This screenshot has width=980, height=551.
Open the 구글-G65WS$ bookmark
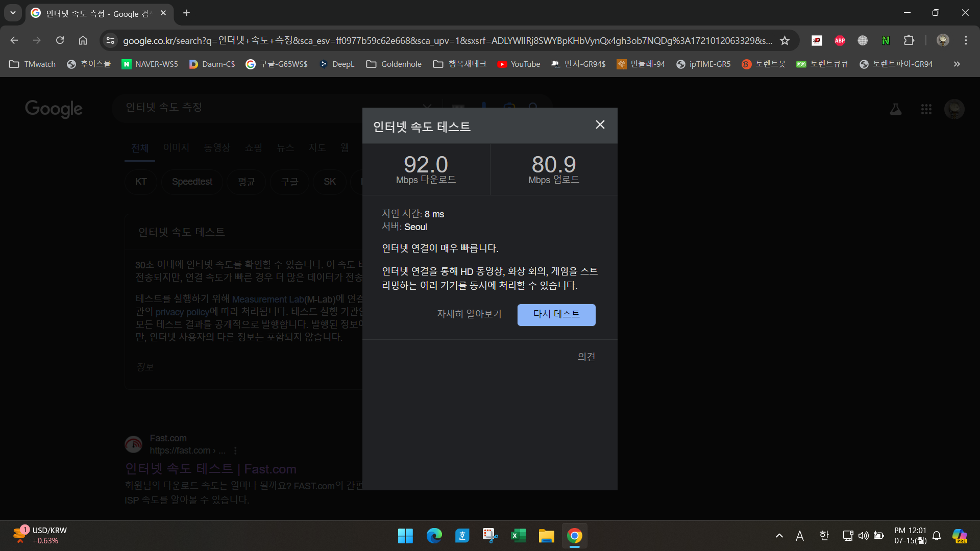[277, 64]
